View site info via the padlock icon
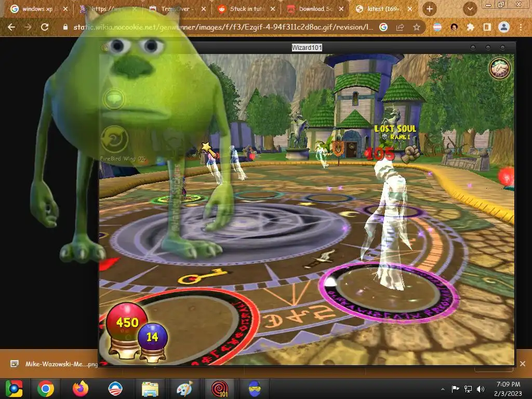 click(x=65, y=27)
